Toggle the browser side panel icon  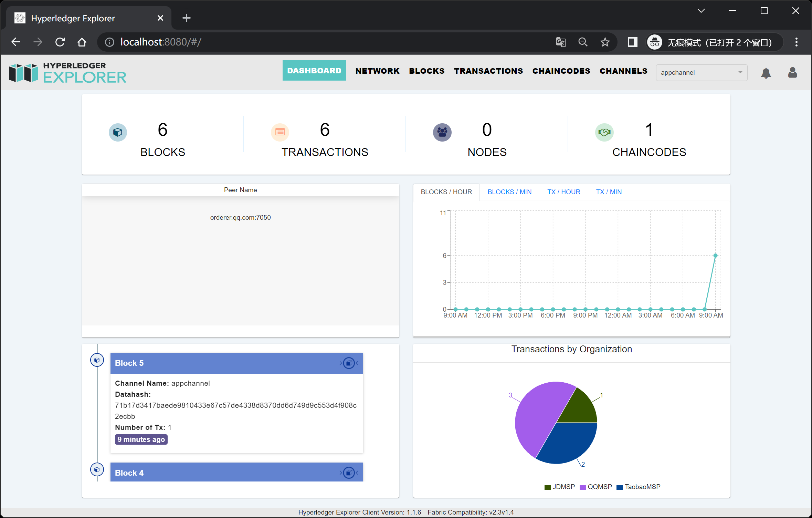pos(632,42)
